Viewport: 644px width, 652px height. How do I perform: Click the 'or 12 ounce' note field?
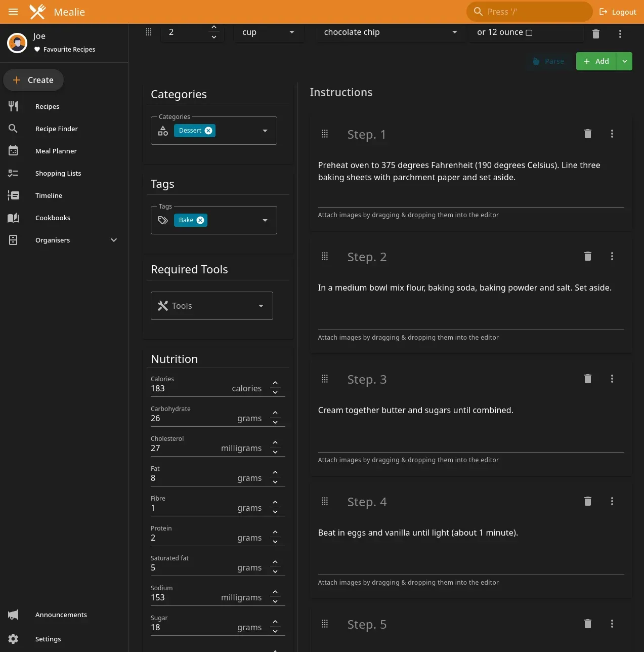(x=527, y=32)
